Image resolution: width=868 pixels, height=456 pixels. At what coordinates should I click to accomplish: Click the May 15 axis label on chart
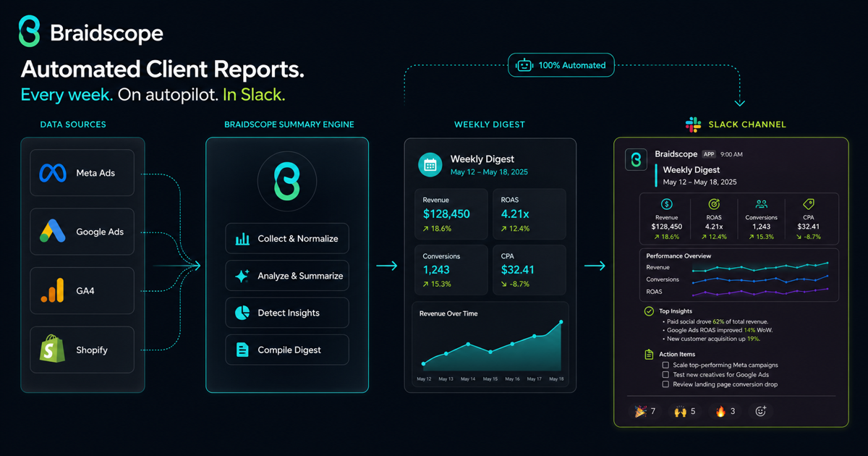(490, 379)
